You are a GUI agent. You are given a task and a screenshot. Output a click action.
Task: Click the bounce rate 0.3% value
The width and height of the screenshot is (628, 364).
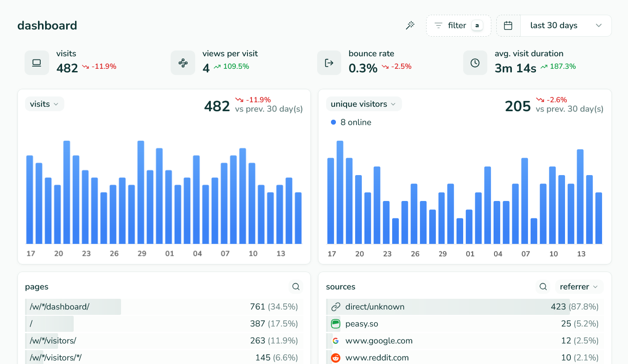point(363,68)
